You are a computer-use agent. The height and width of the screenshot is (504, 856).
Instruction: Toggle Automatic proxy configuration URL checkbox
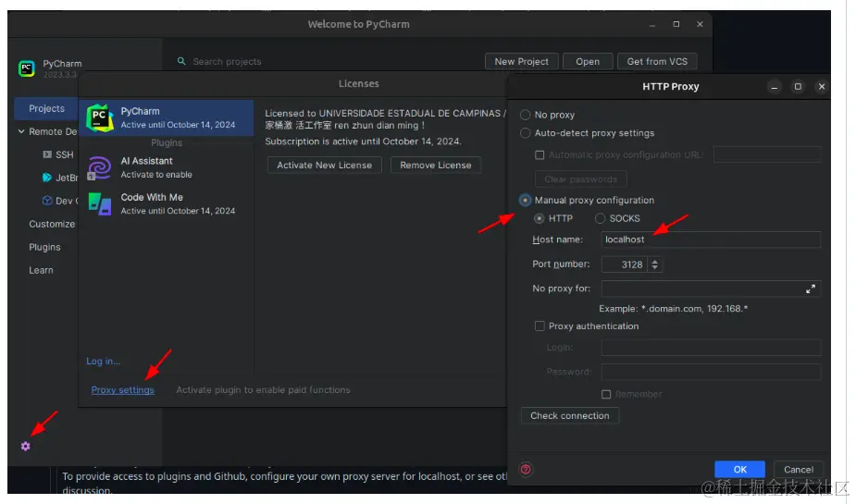(x=540, y=155)
